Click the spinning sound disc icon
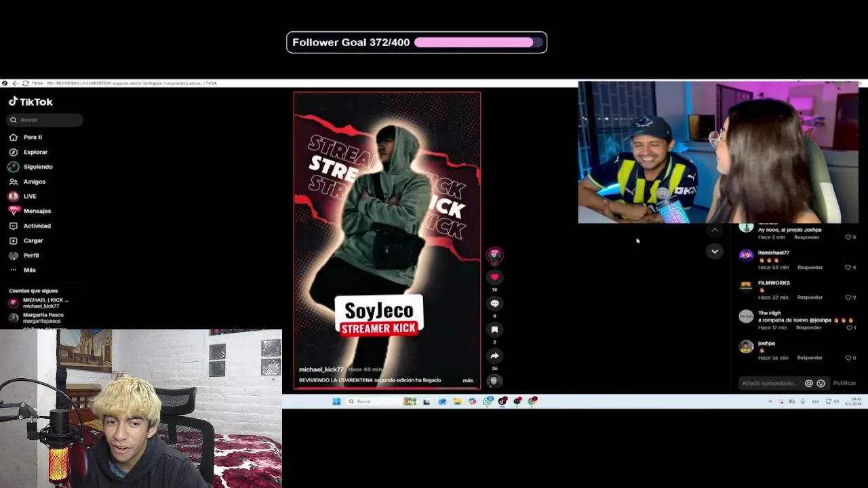Image resolution: width=868 pixels, height=488 pixels. click(494, 381)
